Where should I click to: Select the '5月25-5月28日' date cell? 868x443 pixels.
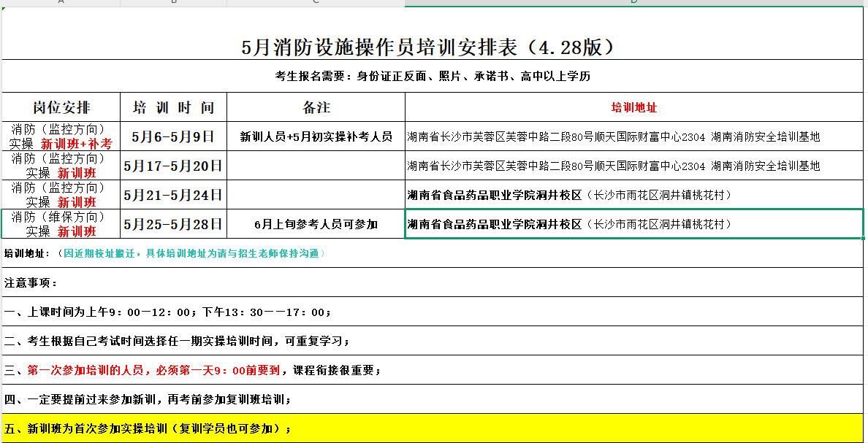[173, 224]
